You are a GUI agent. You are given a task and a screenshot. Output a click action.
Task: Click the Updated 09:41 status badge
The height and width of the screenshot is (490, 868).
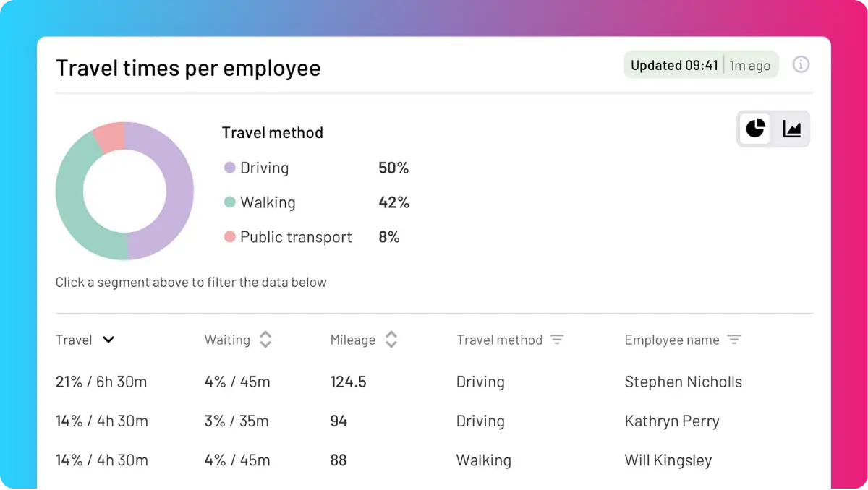(x=701, y=65)
